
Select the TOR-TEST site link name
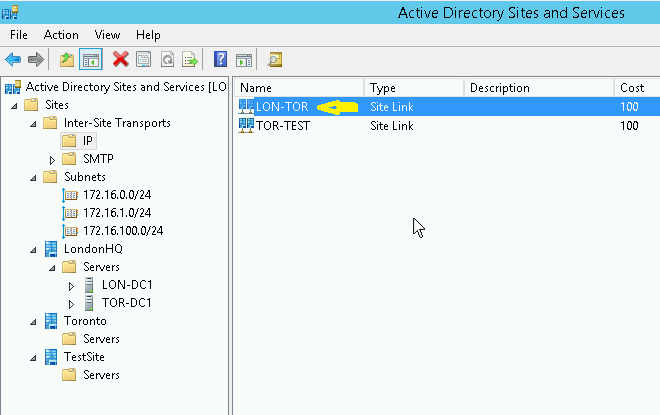(283, 126)
